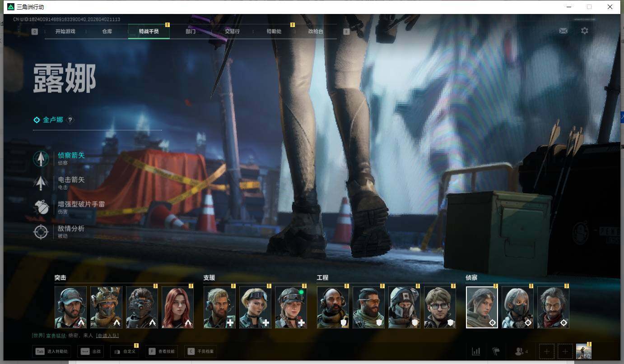Select the 电击箭矢 skill icon
This screenshot has width=624, height=364.
click(41, 183)
